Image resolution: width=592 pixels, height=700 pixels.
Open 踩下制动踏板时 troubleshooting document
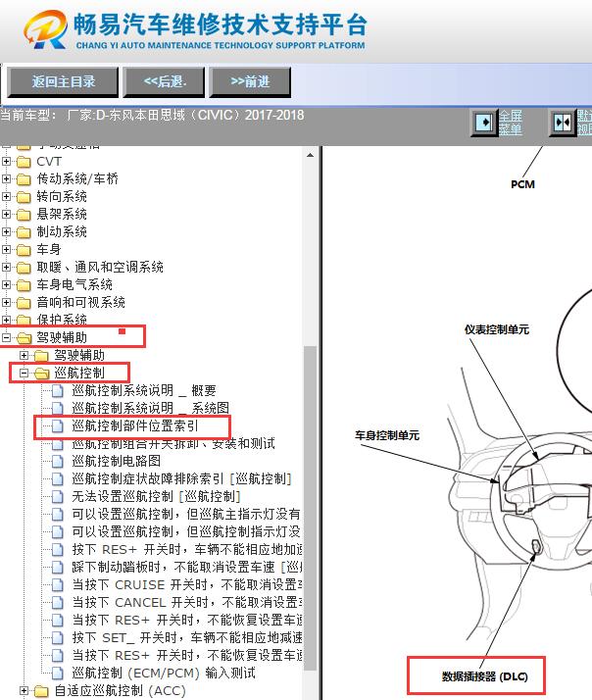coord(187,567)
